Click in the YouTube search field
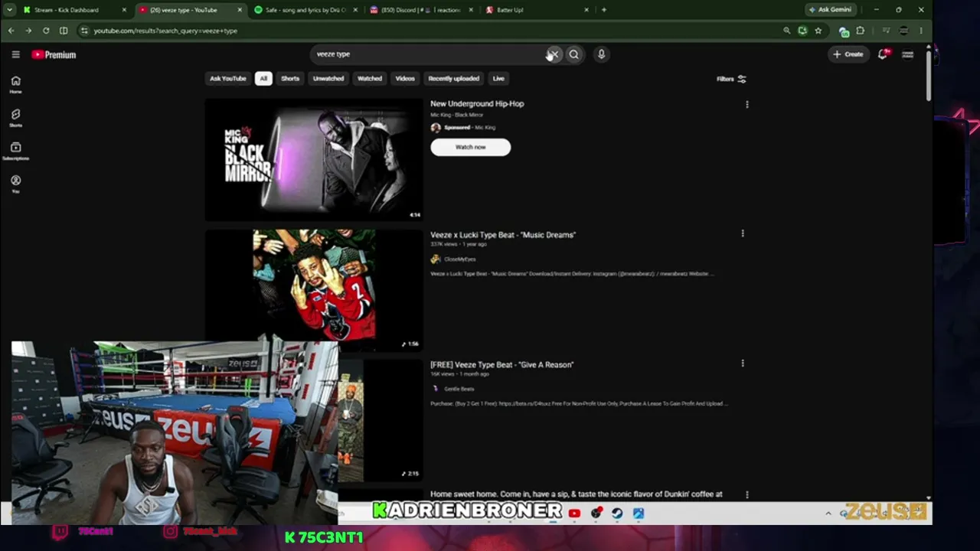 (x=429, y=54)
